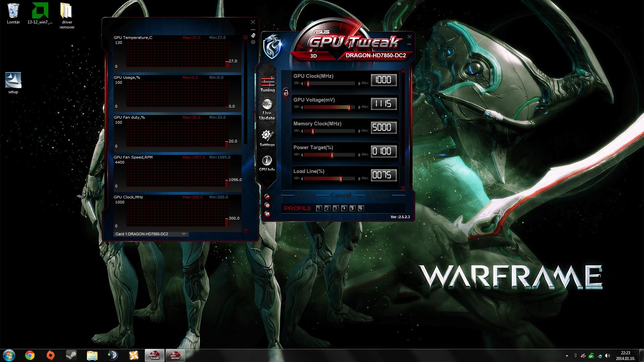Screen dimensions: 644x362
Task: Click the GPU Fan Speed graph
Action: point(177,173)
